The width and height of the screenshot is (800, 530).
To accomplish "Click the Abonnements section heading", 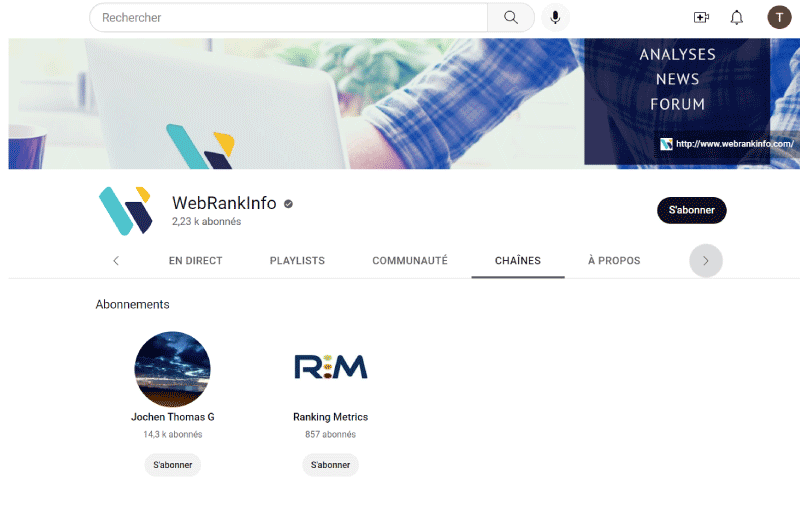I will (132, 305).
